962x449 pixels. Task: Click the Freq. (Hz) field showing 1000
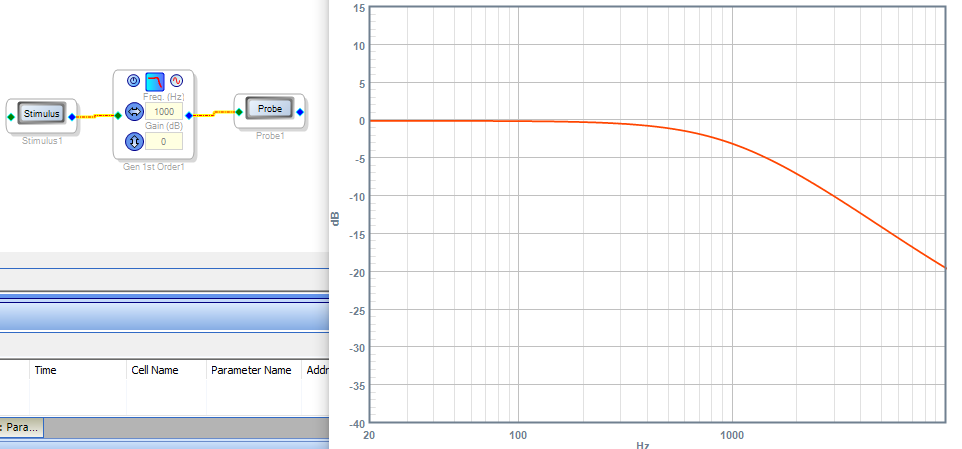[x=163, y=112]
